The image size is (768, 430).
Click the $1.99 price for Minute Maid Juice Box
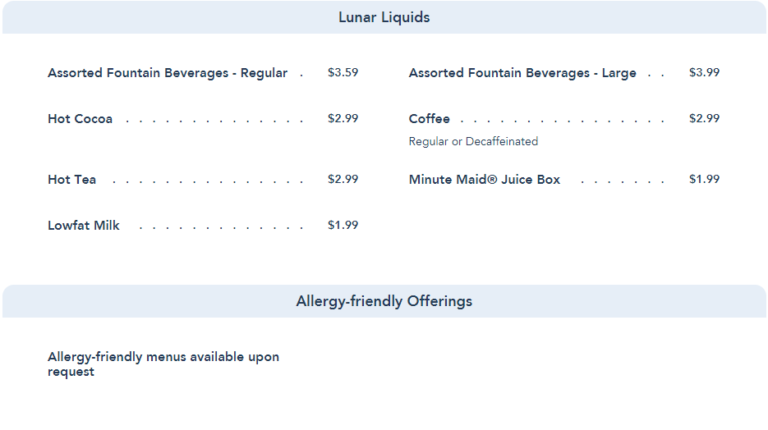[x=704, y=180]
